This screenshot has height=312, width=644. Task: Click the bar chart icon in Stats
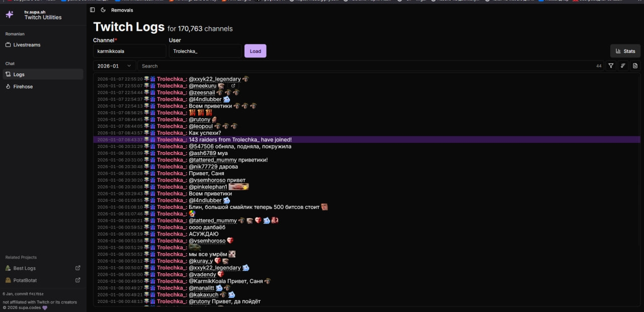click(618, 51)
